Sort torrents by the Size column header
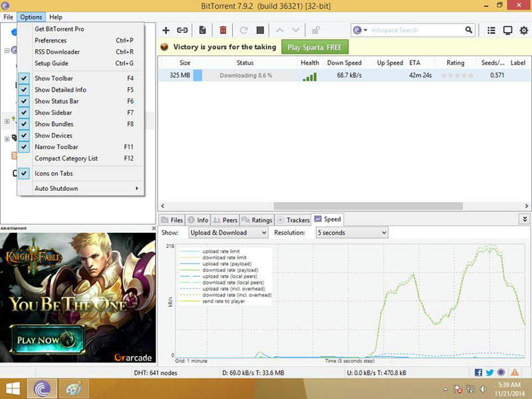The image size is (532, 399). 177,63
